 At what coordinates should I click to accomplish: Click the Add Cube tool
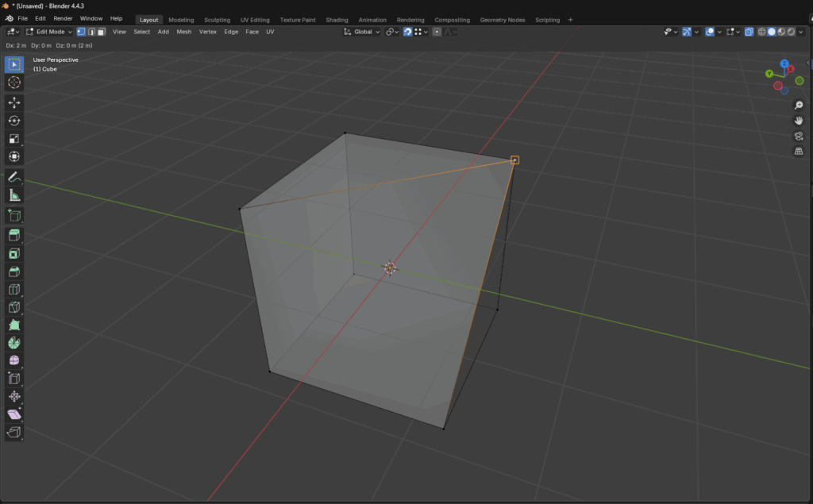click(x=14, y=215)
